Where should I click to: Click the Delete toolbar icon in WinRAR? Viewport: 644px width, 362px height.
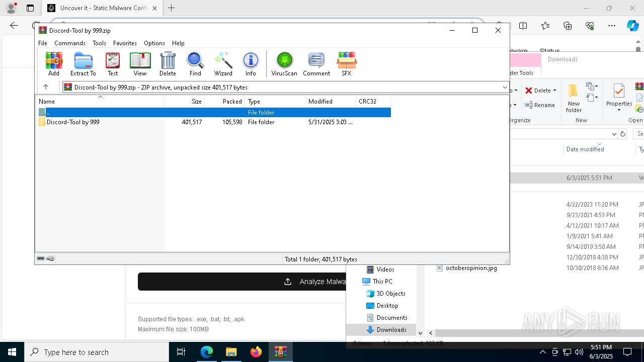coord(168,64)
